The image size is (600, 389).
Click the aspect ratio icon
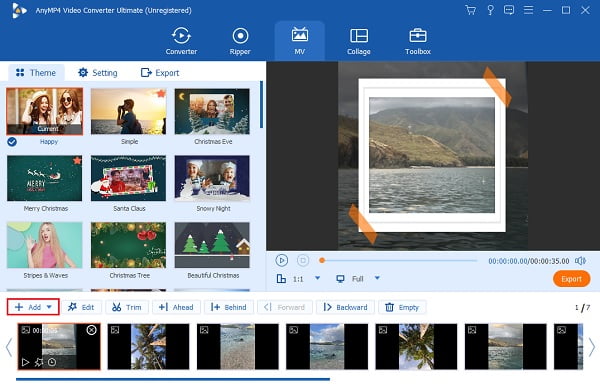[x=281, y=278]
